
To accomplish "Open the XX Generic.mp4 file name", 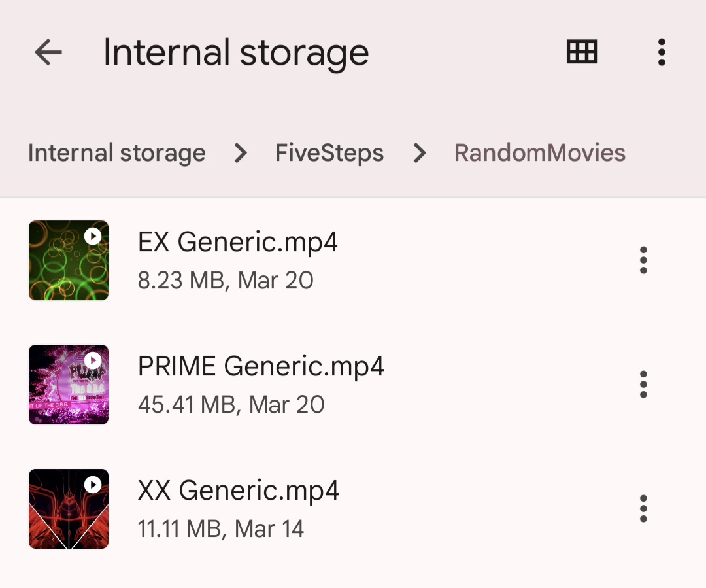I will coord(239,491).
